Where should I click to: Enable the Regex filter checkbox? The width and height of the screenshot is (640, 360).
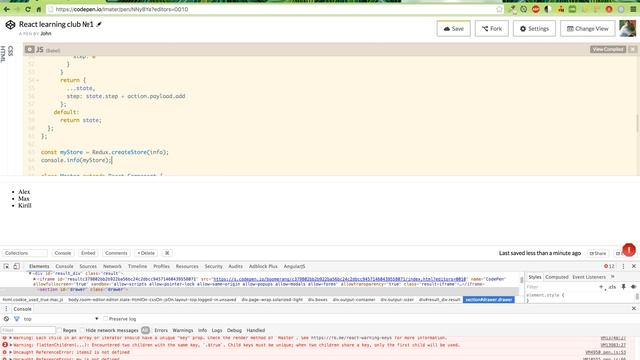[59, 330]
